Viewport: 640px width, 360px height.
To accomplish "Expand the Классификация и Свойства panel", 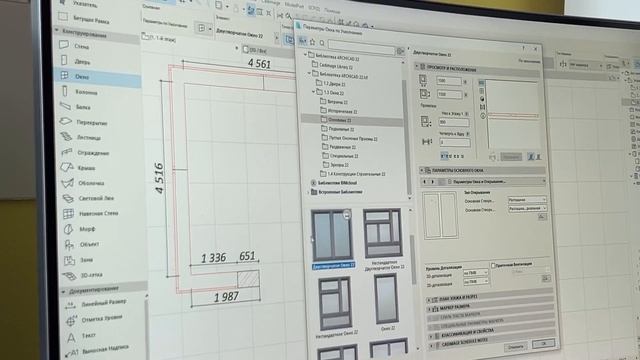I will 431,336.
